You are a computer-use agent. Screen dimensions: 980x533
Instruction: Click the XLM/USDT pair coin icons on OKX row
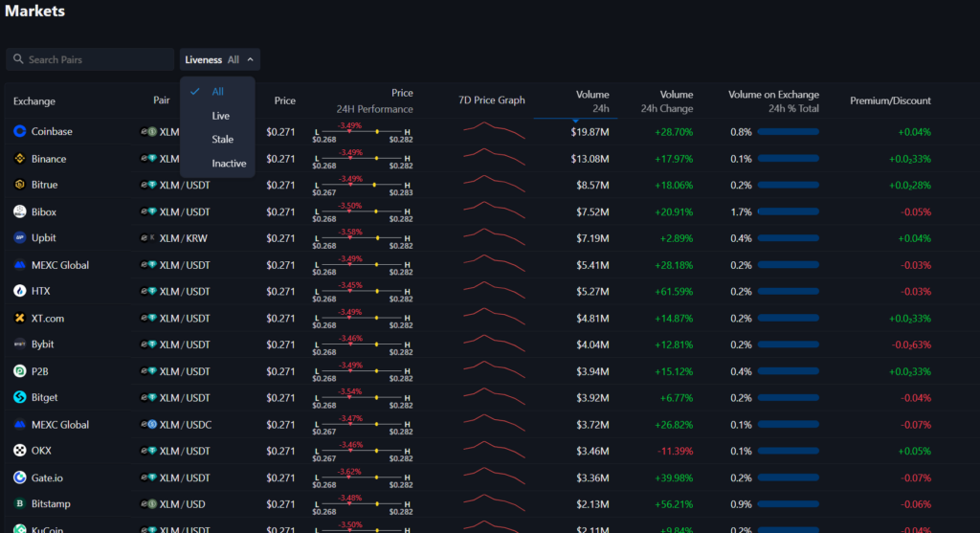(x=148, y=451)
